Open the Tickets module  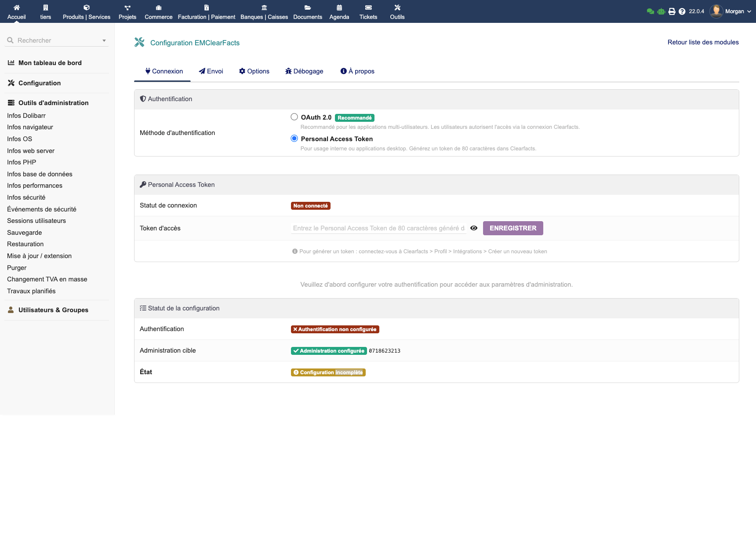(x=368, y=11)
